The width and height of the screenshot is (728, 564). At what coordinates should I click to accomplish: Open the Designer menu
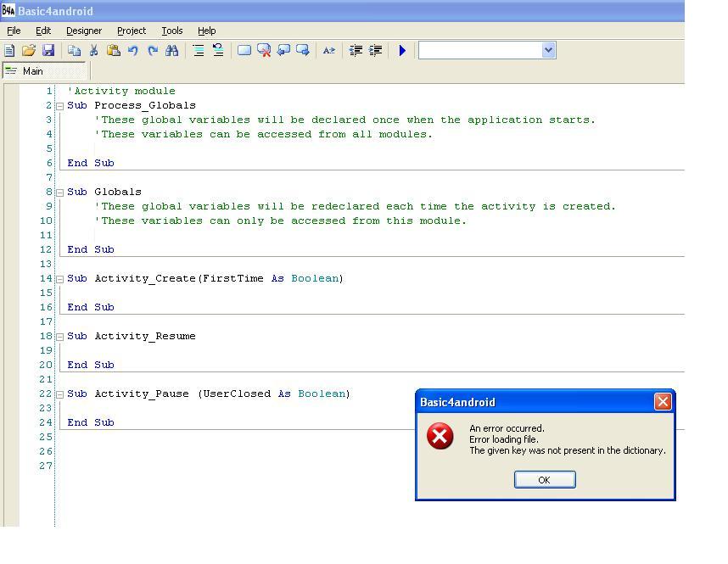click(84, 31)
